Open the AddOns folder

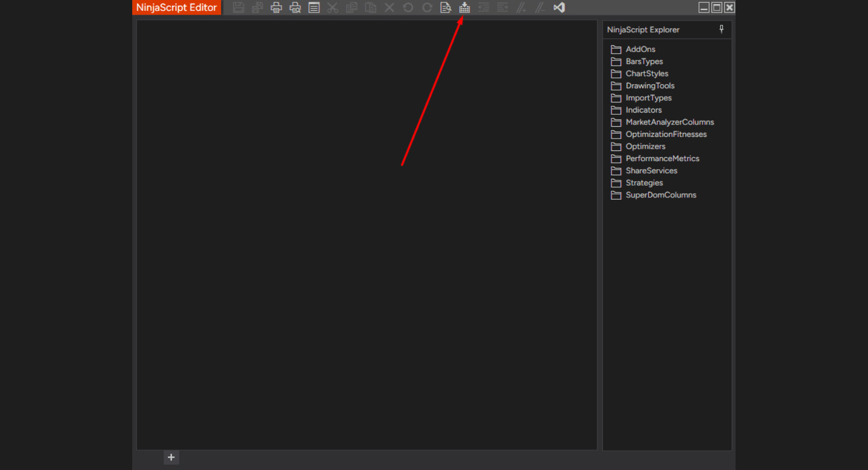633,49
